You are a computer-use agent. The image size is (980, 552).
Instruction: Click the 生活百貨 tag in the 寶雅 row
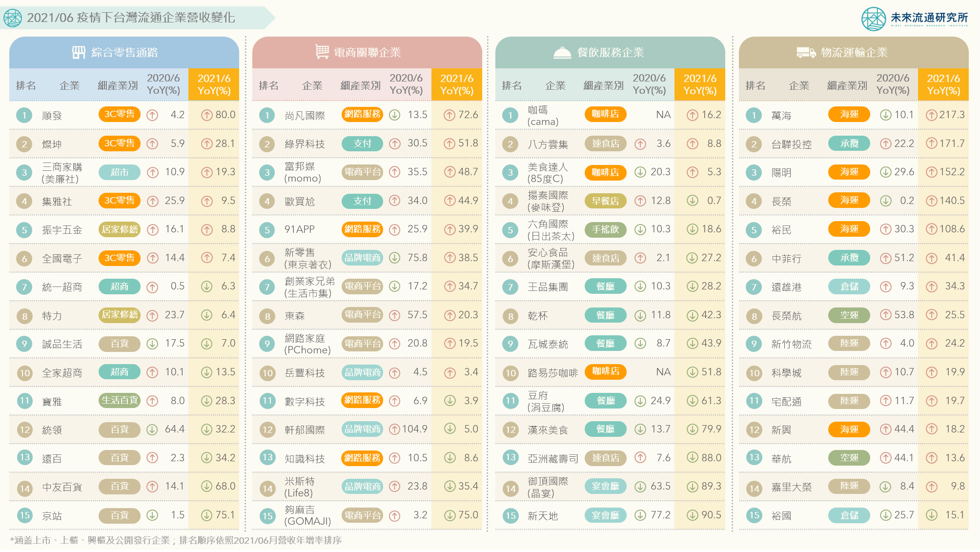(120, 400)
